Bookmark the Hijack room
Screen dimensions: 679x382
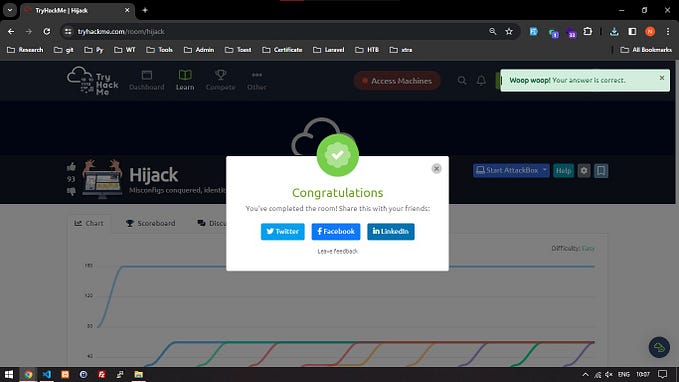[x=601, y=171]
